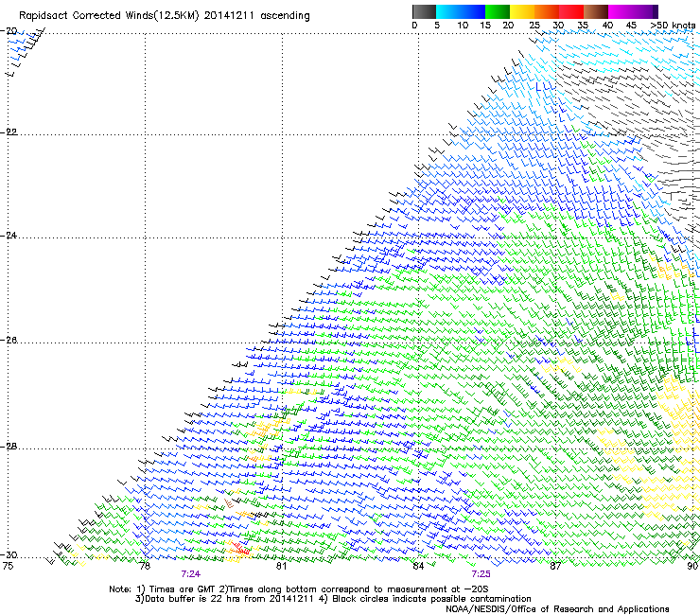Screen dimensions: 700x615
Task: Click the NOAA/NESDIS credit text
Action: tap(557, 609)
